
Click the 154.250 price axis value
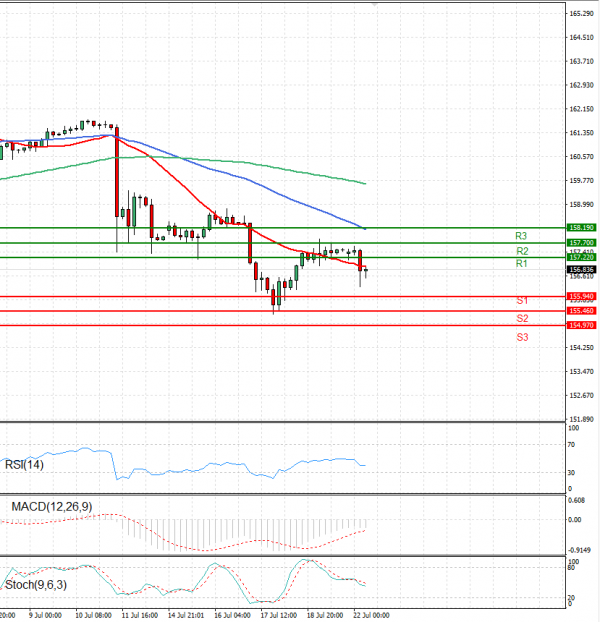(x=581, y=347)
